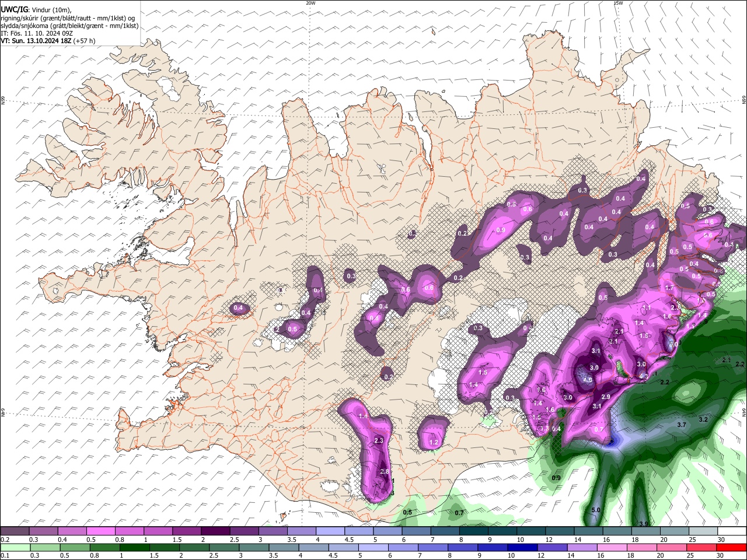The image size is (747, 560).
Task: Click the 0.2 label at the legend start
Action: point(5,540)
